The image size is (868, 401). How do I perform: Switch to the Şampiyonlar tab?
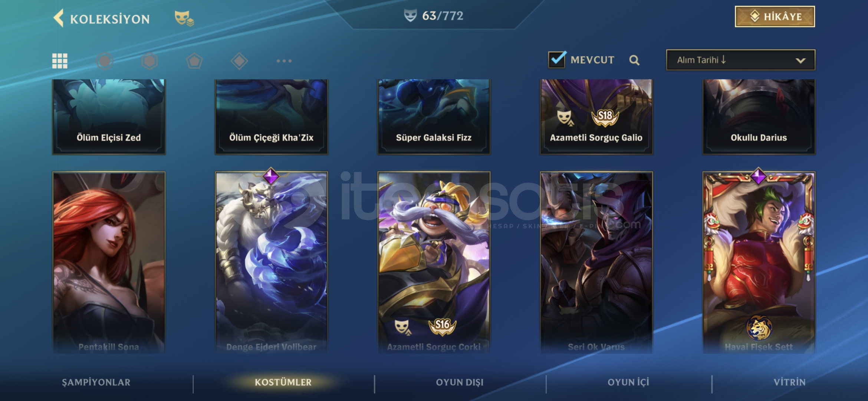pyautogui.click(x=96, y=382)
